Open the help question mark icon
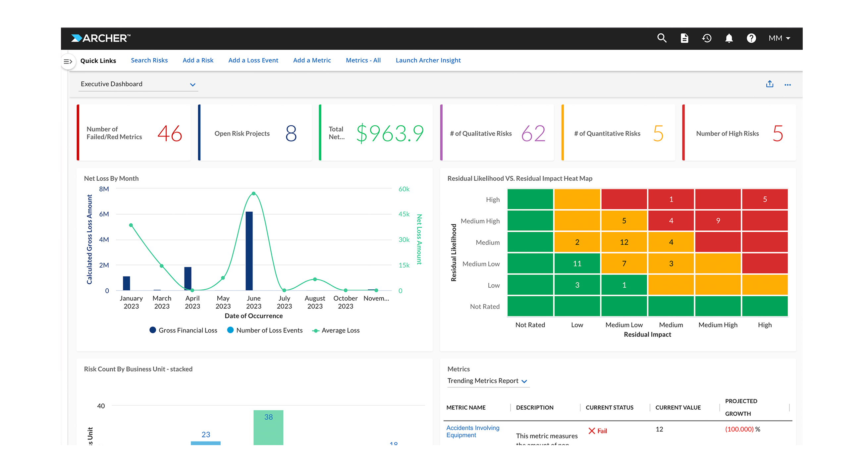The image size is (868, 465). coord(751,38)
